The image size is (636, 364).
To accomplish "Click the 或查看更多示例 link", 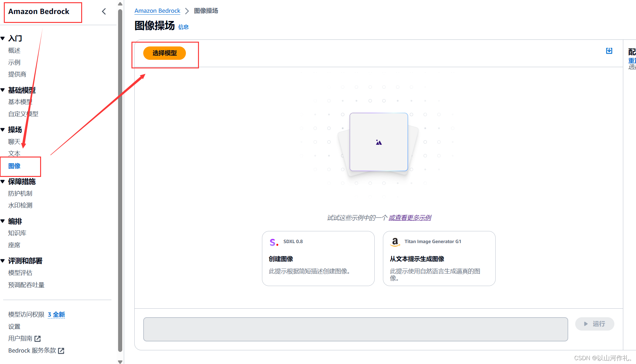I will pos(410,218).
